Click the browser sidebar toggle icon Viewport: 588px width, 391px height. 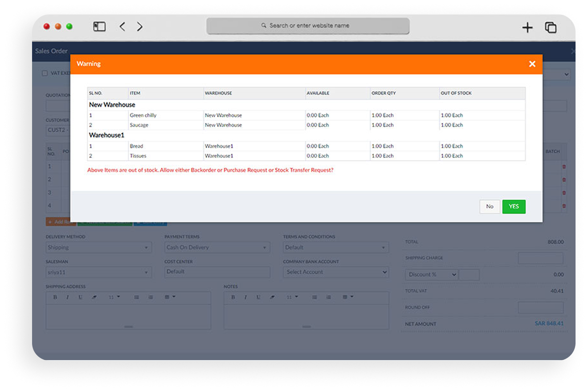[99, 27]
